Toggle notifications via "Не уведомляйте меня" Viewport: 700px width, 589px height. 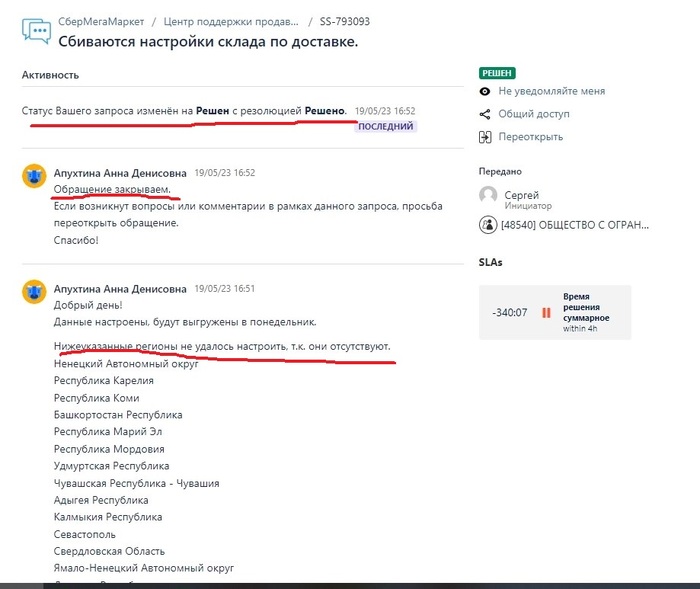click(552, 91)
